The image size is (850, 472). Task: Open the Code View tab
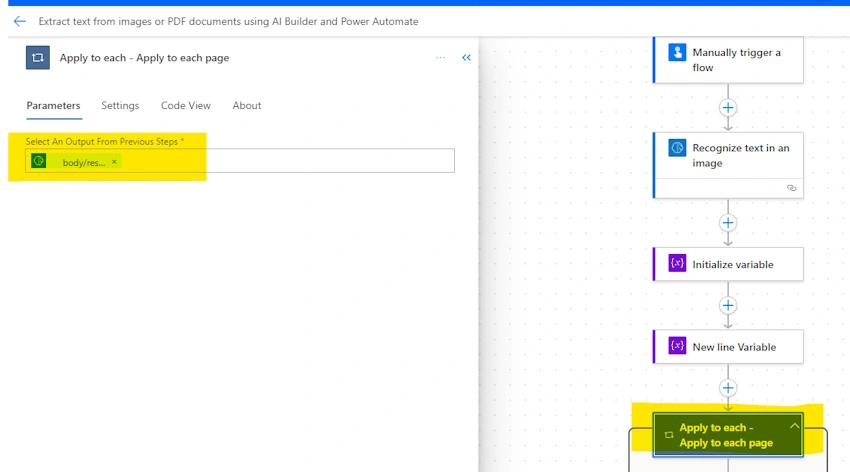(185, 106)
